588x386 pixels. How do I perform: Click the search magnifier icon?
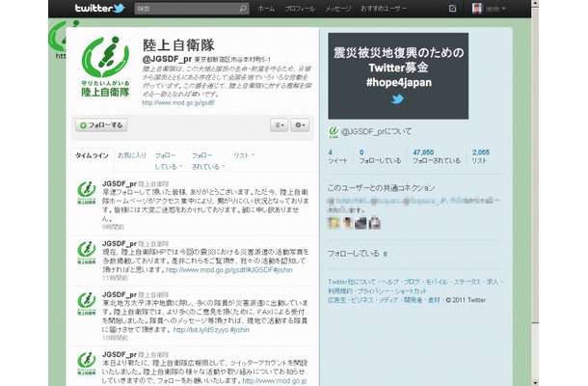(243, 9)
